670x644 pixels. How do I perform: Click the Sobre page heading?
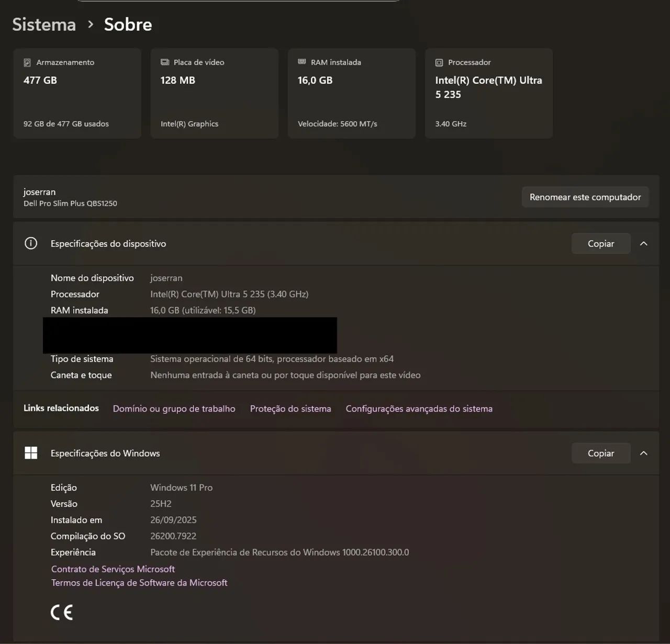(x=128, y=25)
